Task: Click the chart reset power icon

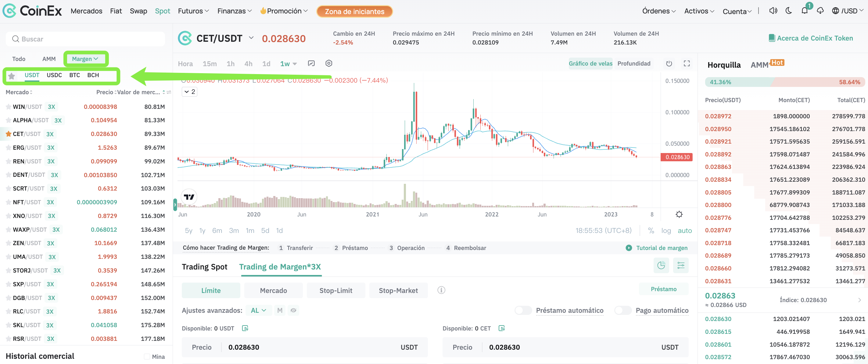Action: (x=669, y=63)
